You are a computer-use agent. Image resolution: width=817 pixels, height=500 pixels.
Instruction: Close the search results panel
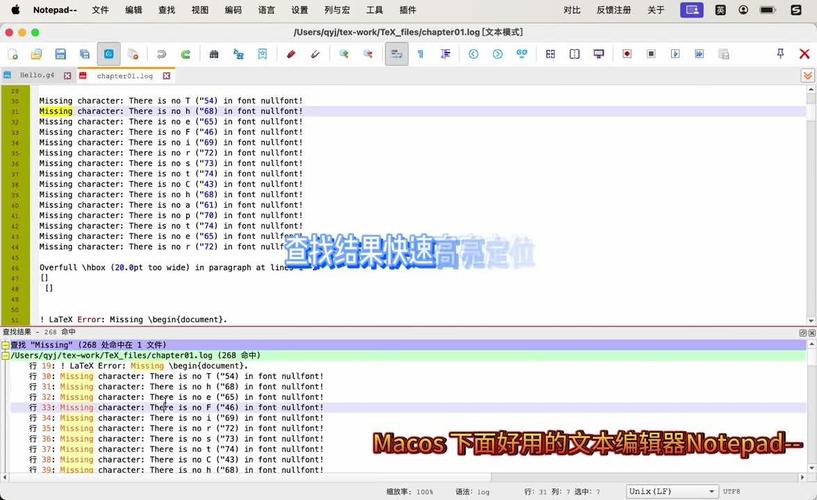(812, 332)
